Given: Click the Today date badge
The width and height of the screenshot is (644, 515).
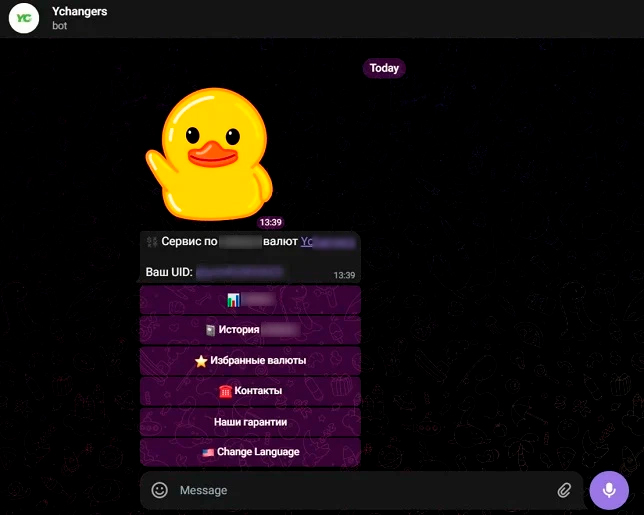Looking at the screenshot, I should click(384, 68).
